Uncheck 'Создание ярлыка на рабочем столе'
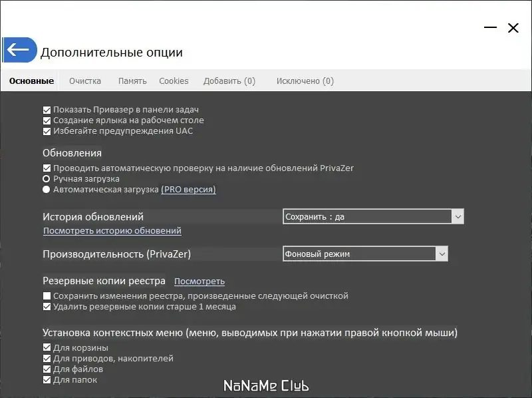 pos(47,120)
